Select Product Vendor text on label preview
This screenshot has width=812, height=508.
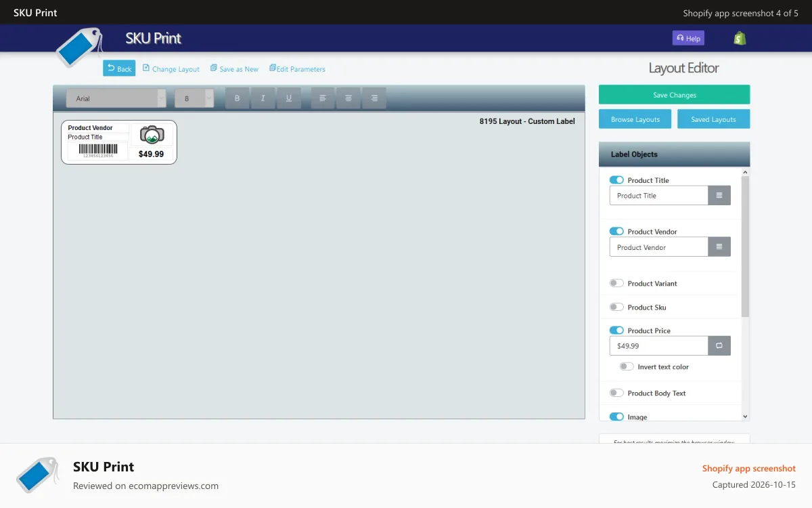pyautogui.click(x=90, y=128)
